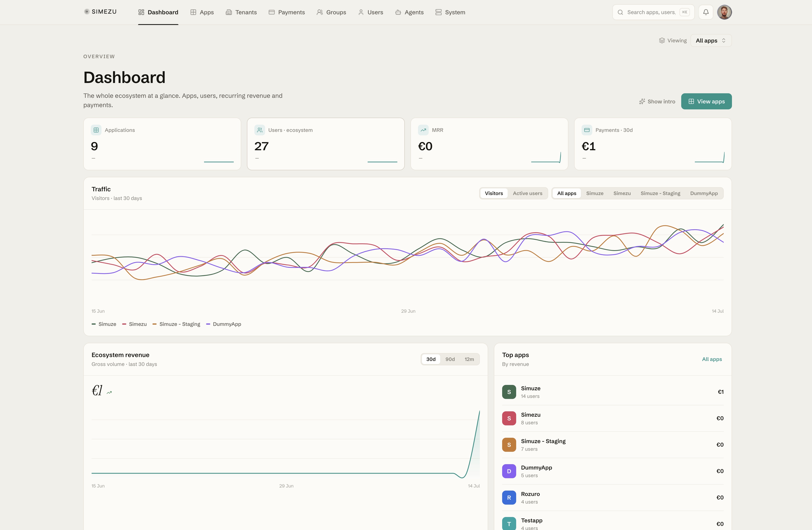Open the Groups page

[x=331, y=12]
